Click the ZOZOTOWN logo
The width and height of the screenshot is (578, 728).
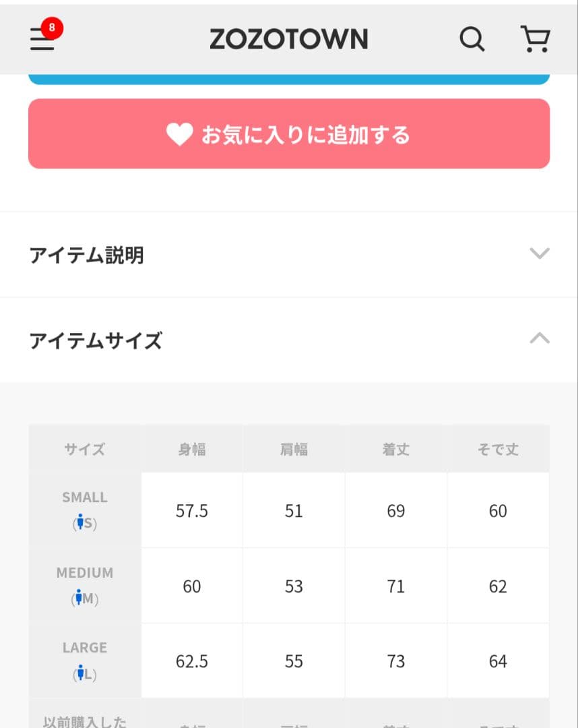(x=288, y=40)
